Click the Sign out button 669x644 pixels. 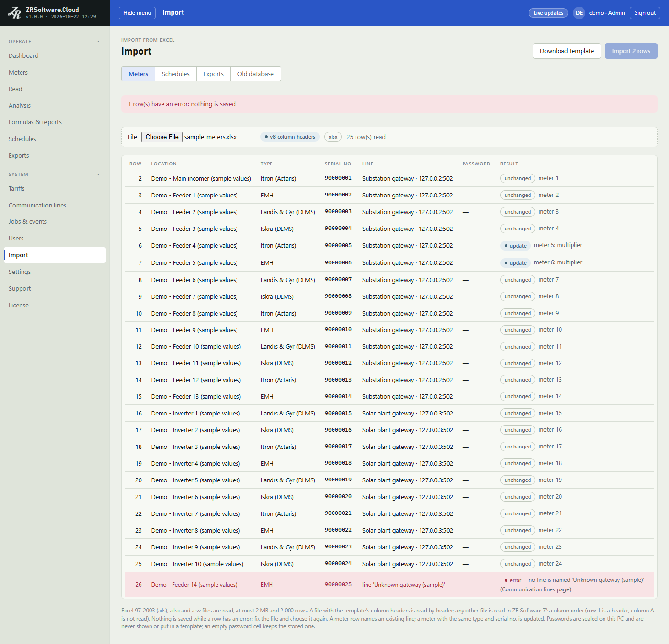(645, 13)
